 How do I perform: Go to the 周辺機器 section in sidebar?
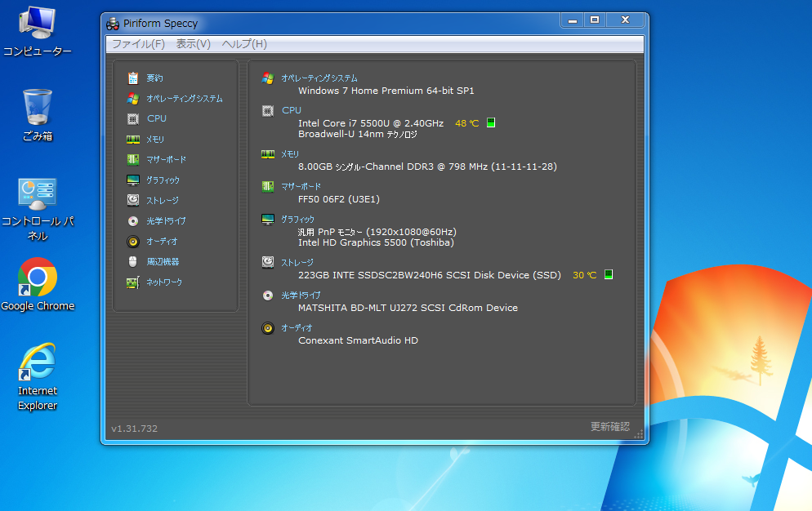(163, 261)
